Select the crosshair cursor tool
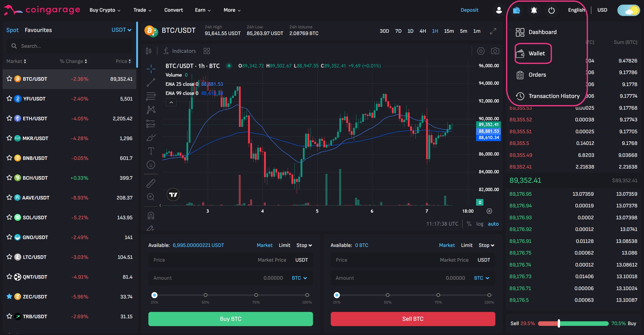The image size is (644, 335). [x=151, y=69]
